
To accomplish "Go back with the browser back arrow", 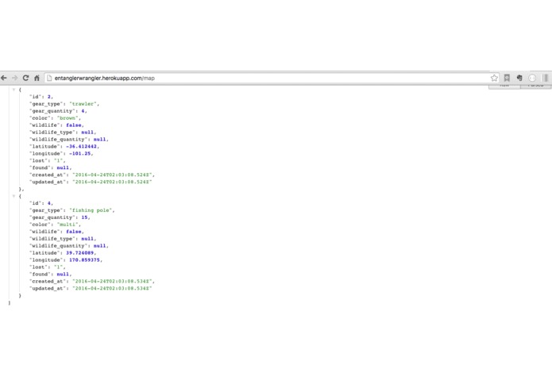I will pyautogui.click(x=4, y=78).
